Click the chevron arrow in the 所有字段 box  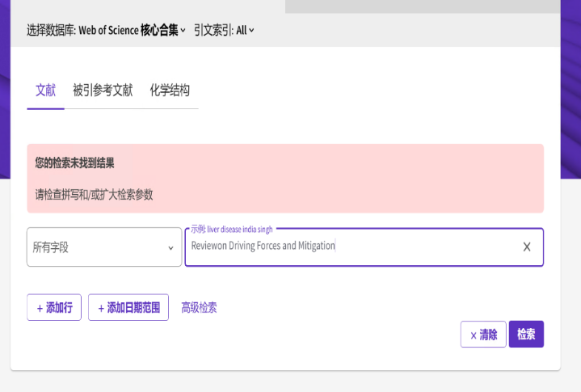point(171,248)
